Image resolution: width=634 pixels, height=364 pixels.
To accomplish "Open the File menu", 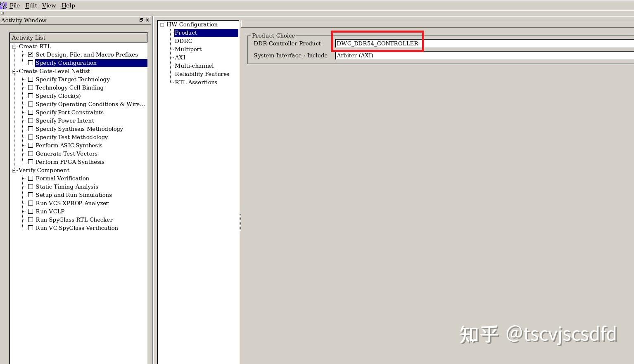I will pyautogui.click(x=14, y=5).
